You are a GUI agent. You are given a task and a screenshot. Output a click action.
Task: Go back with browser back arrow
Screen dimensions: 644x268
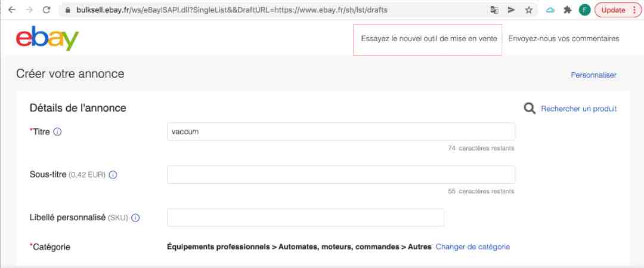pyautogui.click(x=11, y=10)
